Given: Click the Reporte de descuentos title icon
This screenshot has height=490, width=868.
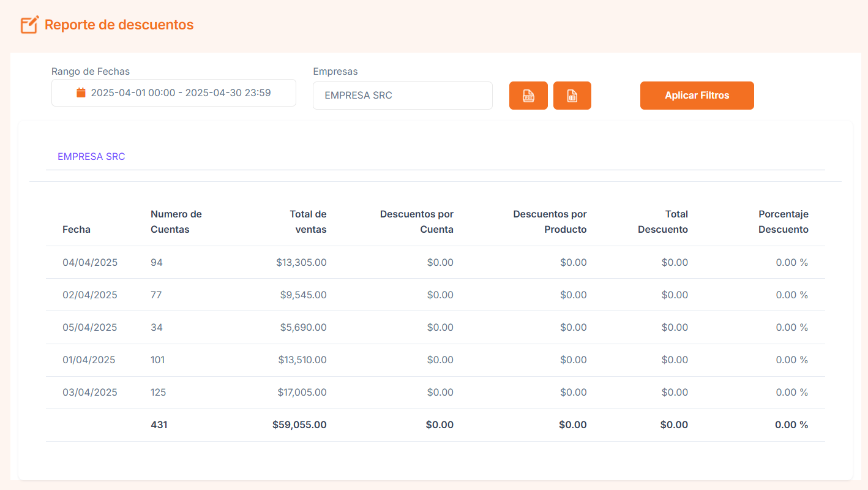Looking at the screenshot, I should 29,25.
